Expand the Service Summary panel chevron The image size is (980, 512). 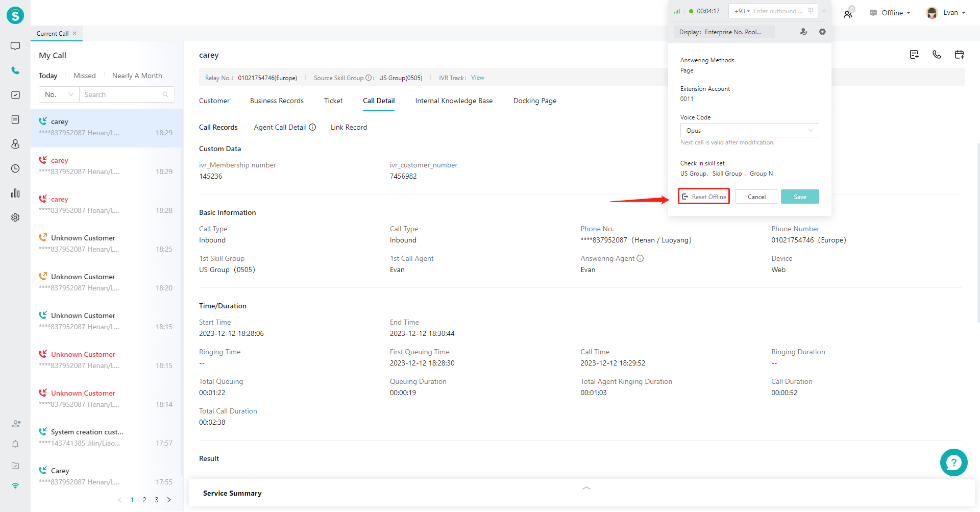tap(586, 488)
